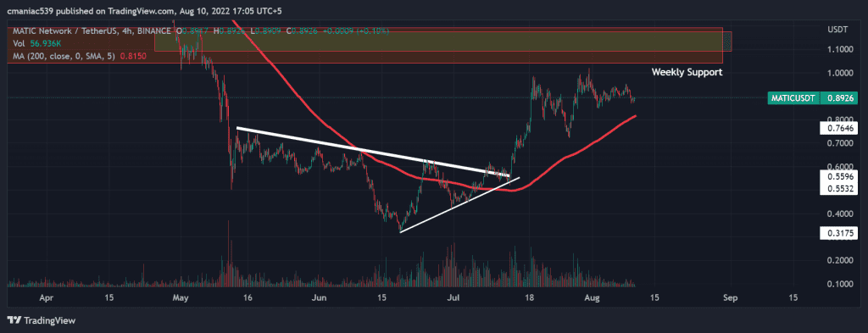Click the yellow Weekly Support zone rectangle
Screen dimensions: 868x333
pyautogui.click(x=442, y=42)
